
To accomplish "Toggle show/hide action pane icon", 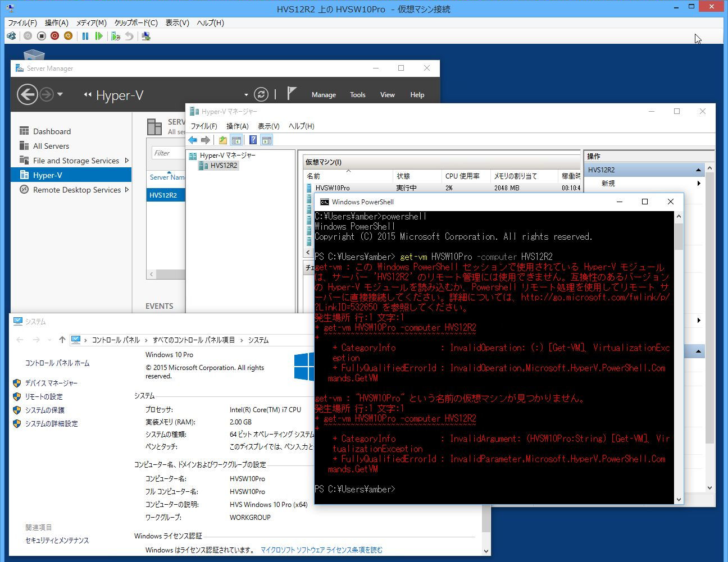I will 267,140.
